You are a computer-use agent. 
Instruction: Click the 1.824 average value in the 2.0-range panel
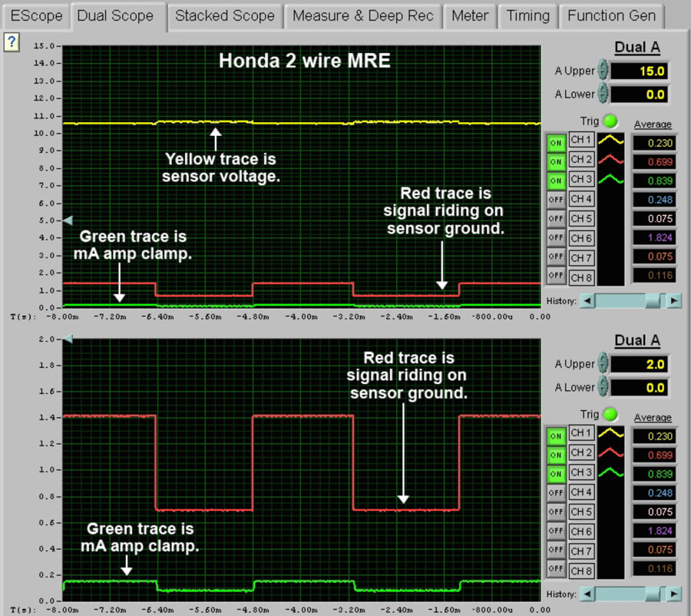tap(654, 531)
